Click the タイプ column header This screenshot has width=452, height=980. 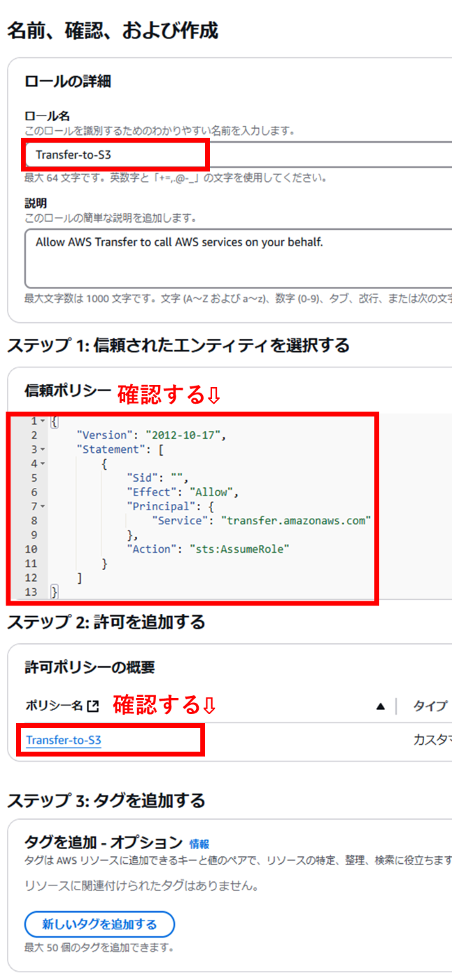coord(430,706)
